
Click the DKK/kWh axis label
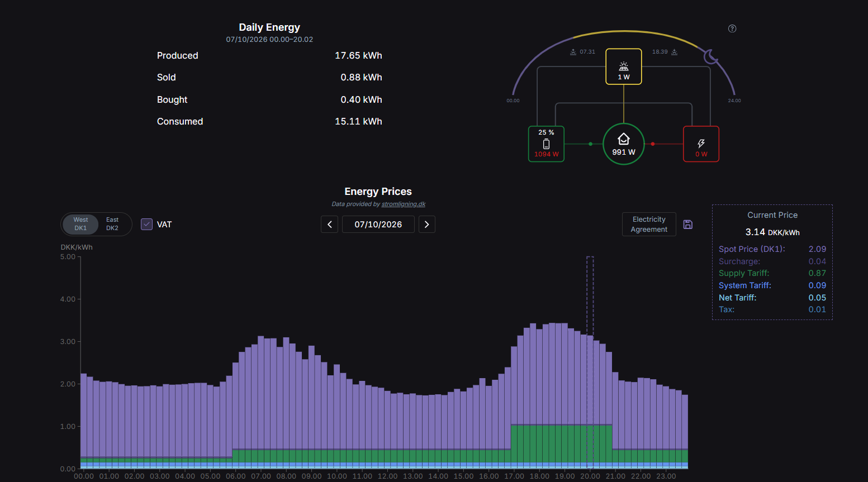pos(77,247)
